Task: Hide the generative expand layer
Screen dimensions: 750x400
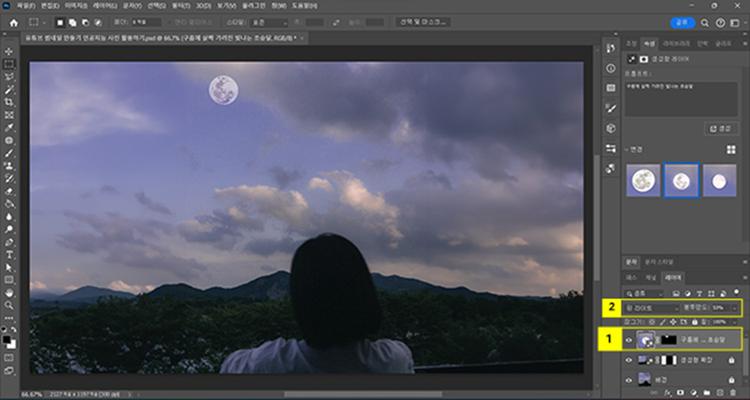Action: tap(629, 360)
